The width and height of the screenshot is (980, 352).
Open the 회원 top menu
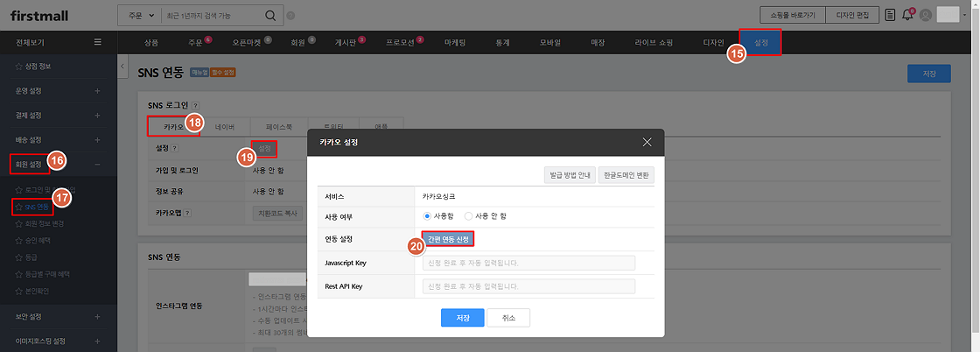(297, 43)
